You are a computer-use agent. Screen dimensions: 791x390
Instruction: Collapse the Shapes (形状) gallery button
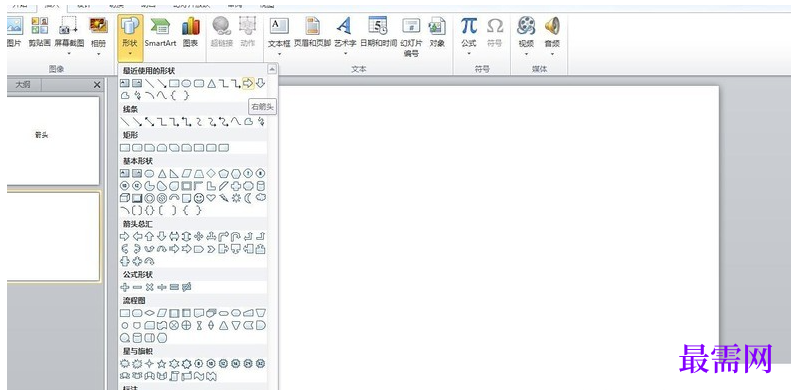coord(130,37)
